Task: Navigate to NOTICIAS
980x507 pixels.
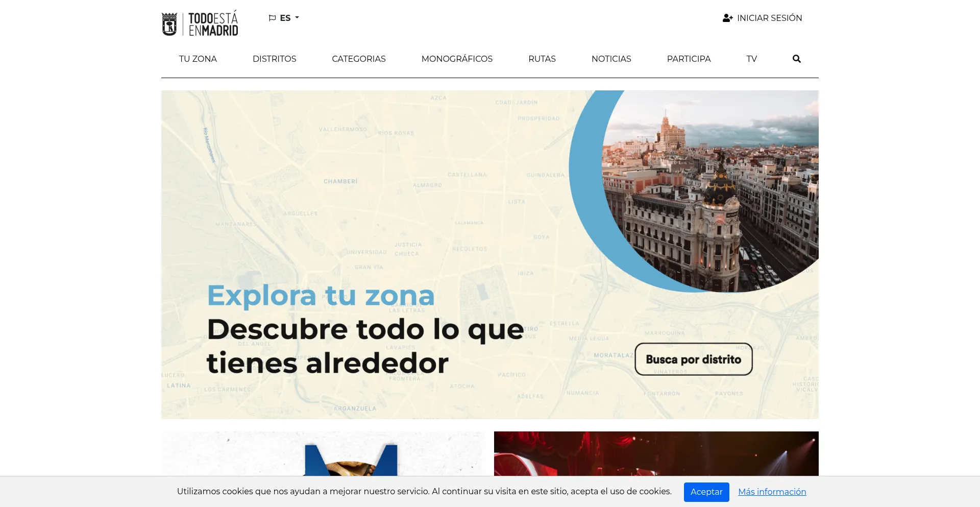Action: (611, 59)
